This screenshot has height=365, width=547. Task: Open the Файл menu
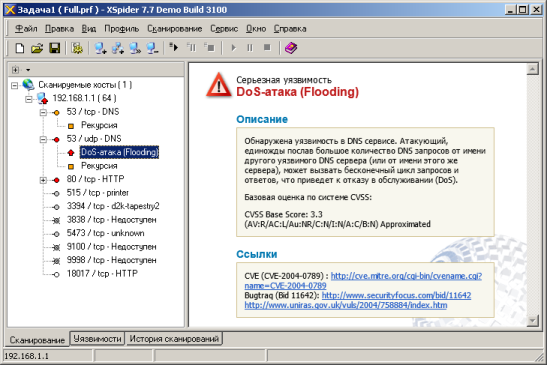coord(26,29)
